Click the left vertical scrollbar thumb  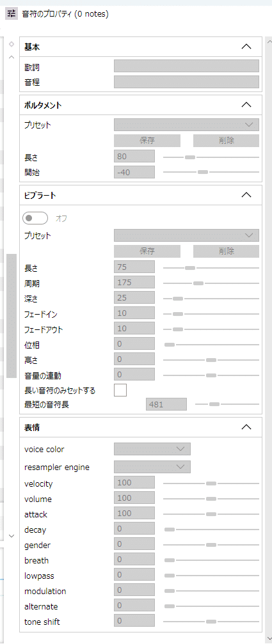click(12, 315)
